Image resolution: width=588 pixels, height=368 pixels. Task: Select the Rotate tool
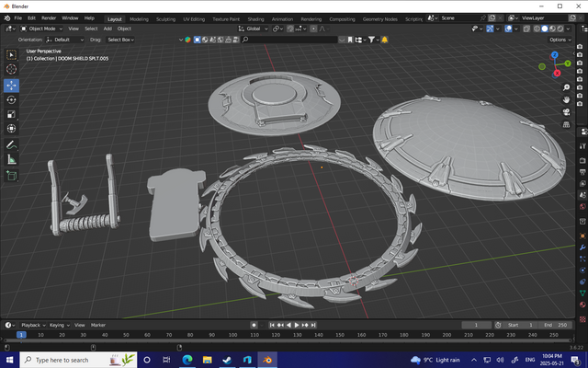click(11, 99)
